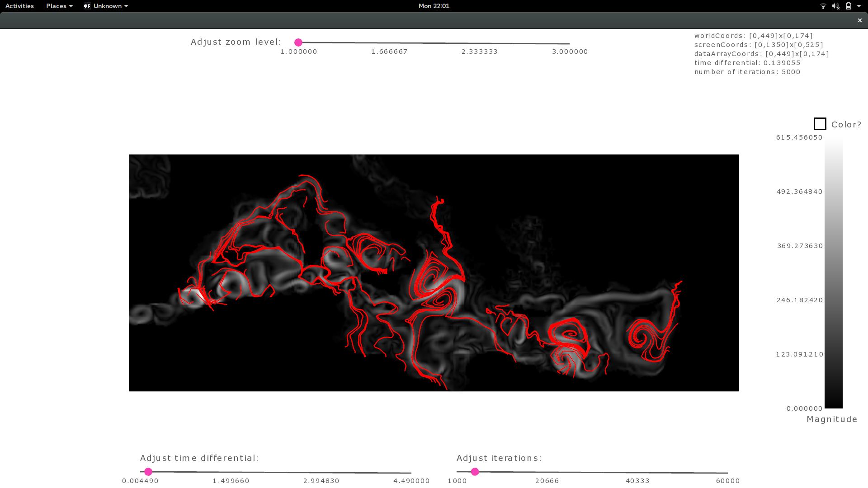Click the Unknown app icon in top bar
Viewport: 868px width, 488px height.
click(87, 6)
